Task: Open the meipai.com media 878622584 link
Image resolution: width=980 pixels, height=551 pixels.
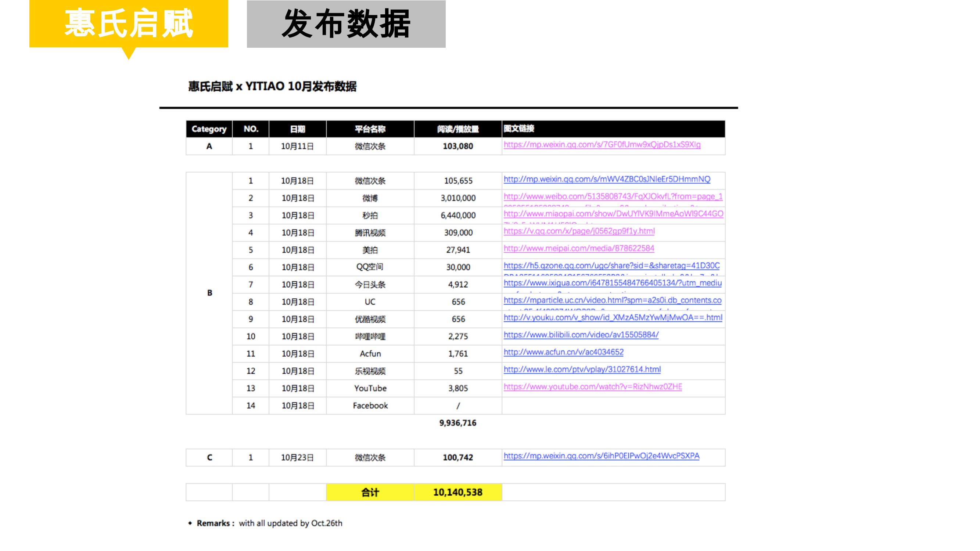Action: [x=579, y=248]
